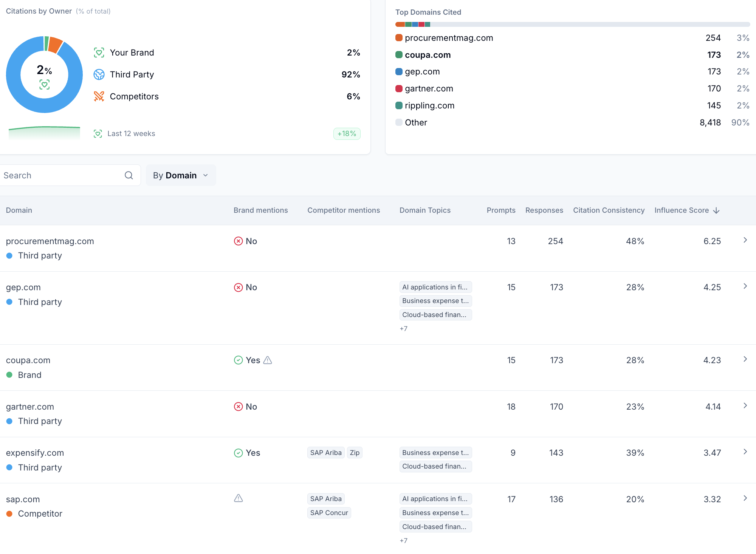Image resolution: width=756 pixels, height=554 pixels.
Task: Click red X icon in procurementmag.com row
Action: (x=239, y=241)
